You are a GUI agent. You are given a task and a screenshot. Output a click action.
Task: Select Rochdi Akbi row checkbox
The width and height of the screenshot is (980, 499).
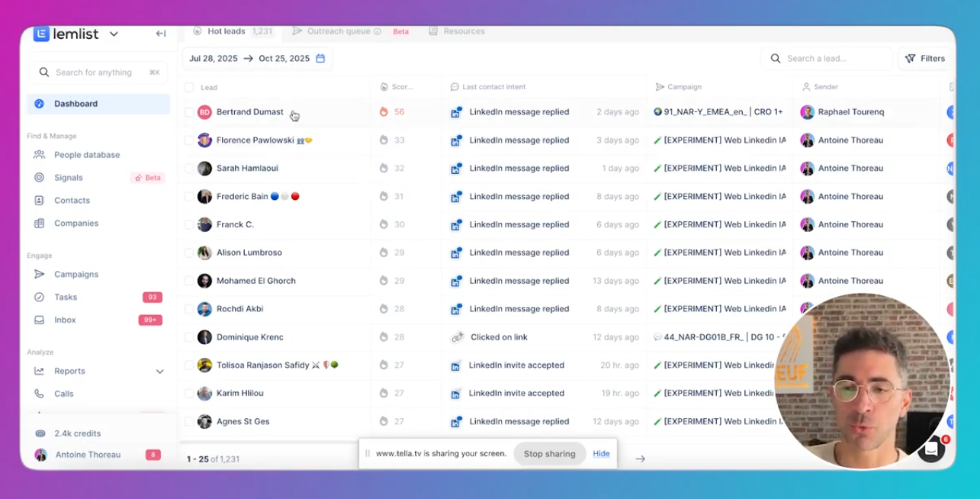(x=189, y=309)
